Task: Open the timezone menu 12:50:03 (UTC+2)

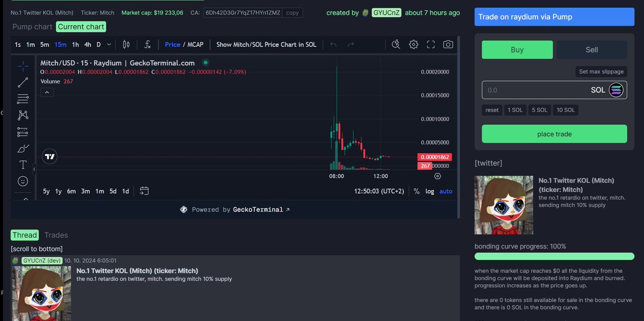Action: (x=379, y=191)
